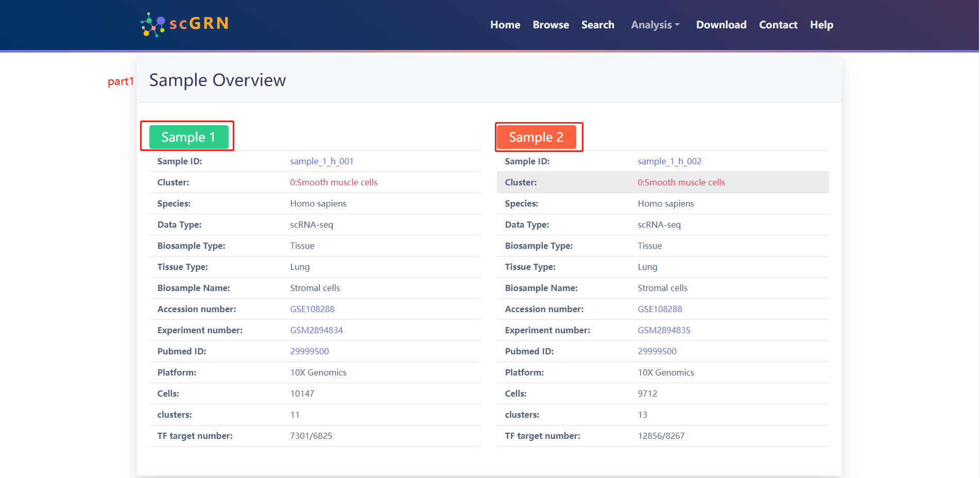
Task: Click the green Sample 1 button
Action: 188,137
